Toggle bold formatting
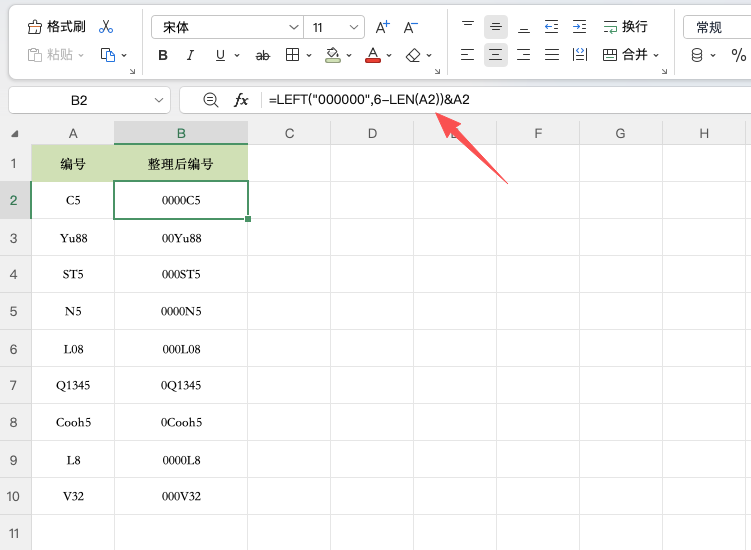The height and width of the screenshot is (550, 751). coord(163,55)
